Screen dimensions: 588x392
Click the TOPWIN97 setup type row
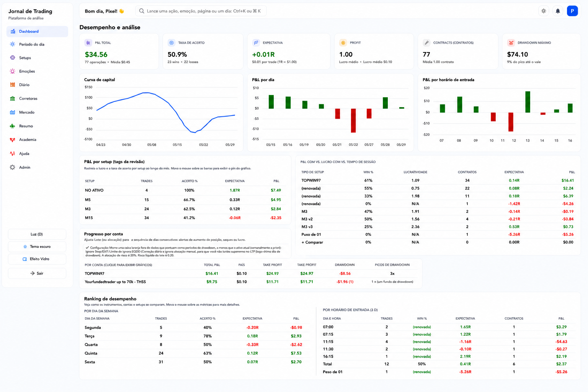(x=438, y=180)
